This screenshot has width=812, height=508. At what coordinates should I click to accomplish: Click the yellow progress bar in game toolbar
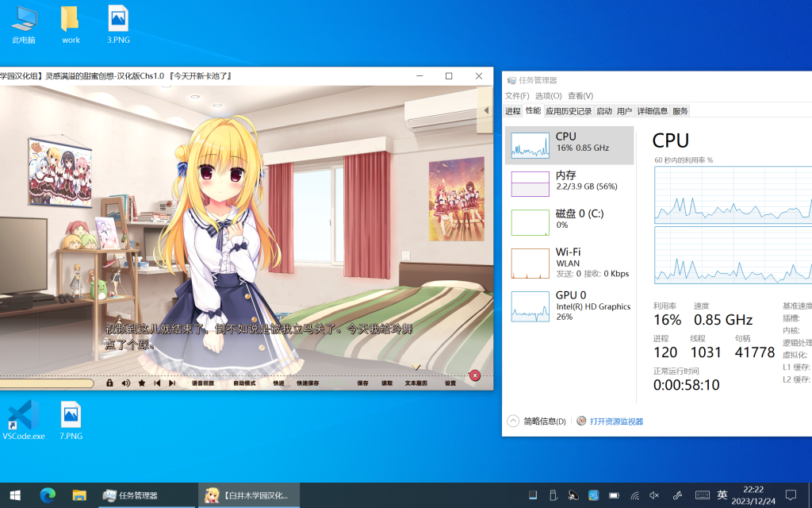(47, 383)
